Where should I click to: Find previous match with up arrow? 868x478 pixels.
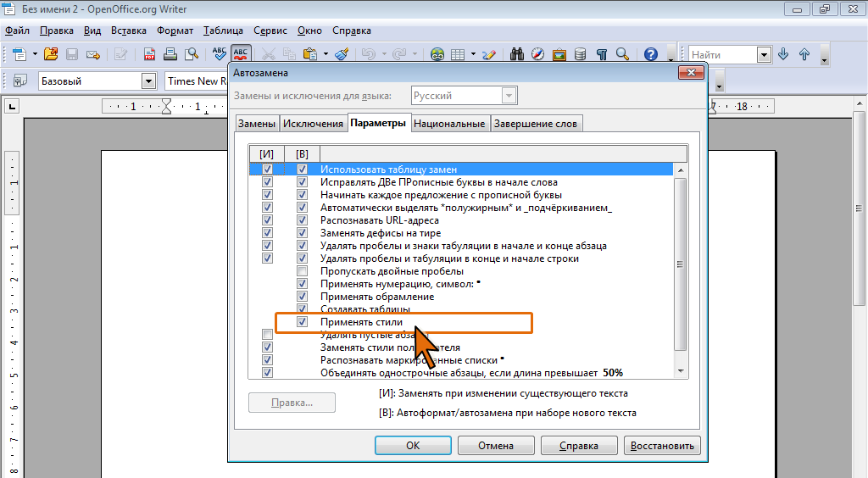coord(804,54)
